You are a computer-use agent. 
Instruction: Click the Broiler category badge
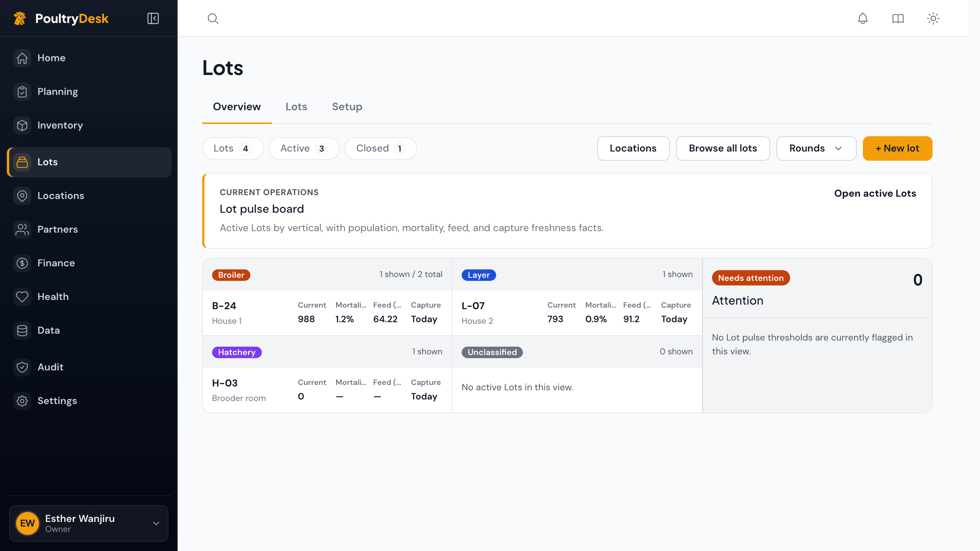coord(231,275)
